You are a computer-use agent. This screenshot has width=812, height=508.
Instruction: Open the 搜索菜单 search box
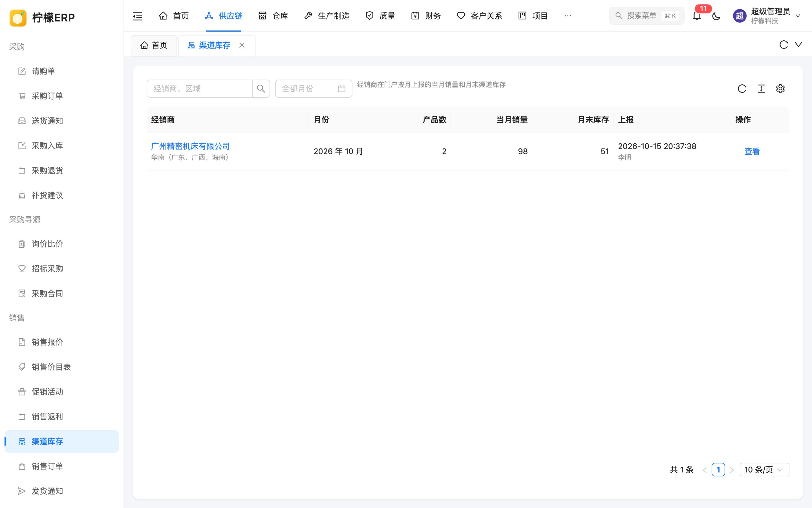coord(646,16)
